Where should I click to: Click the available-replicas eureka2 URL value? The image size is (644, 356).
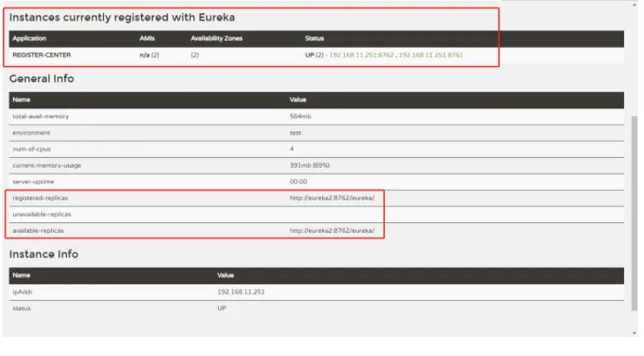[x=332, y=230]
